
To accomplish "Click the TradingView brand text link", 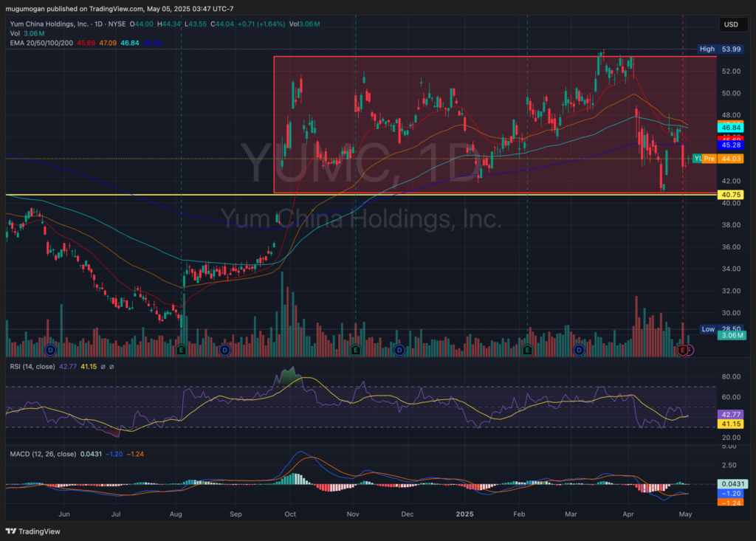I will (x=39, y=531).
